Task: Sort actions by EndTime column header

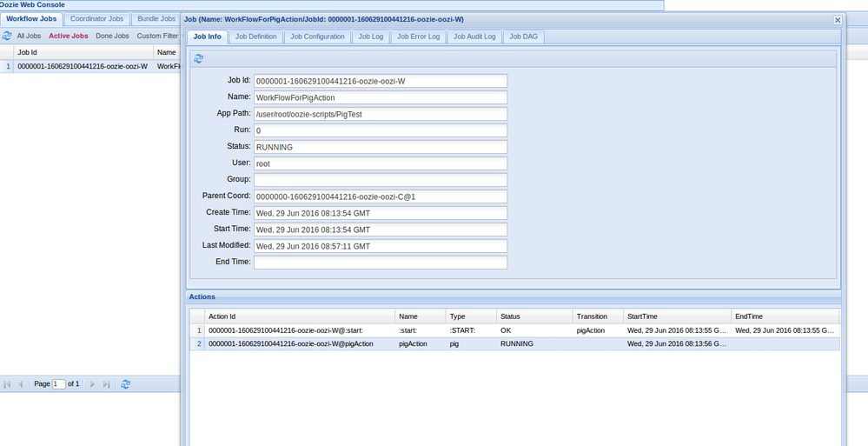Action: (785, 316)
